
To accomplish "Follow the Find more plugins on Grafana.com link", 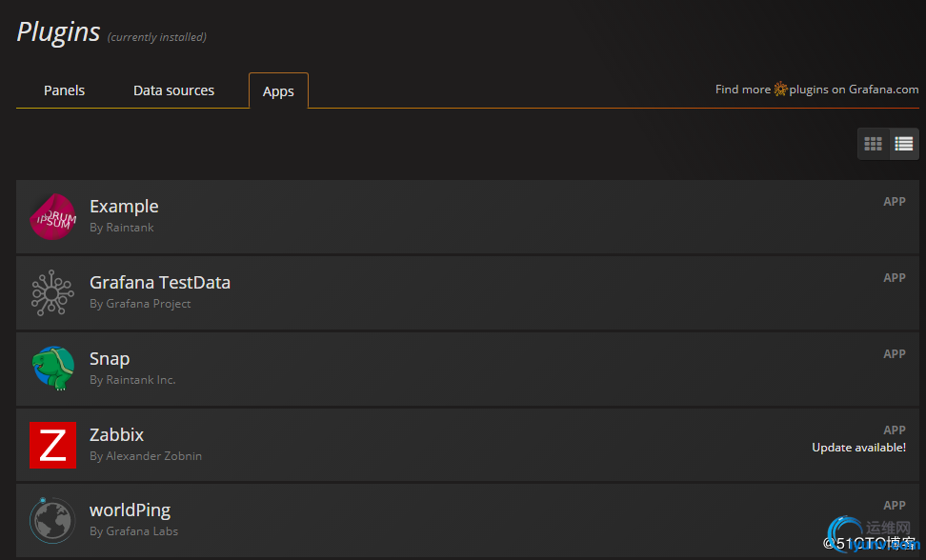I will coord(816,90).
